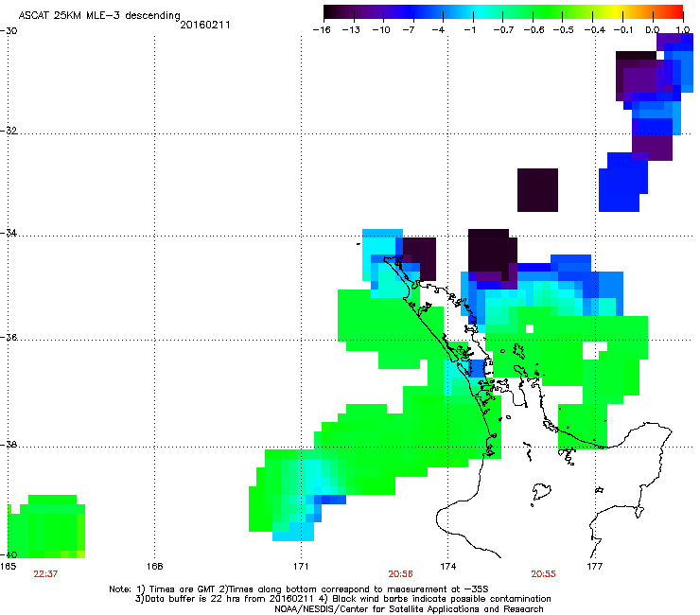Choose the -0.5 color bar tick label
This screenshot has width=700, height=615.
[563, 30]
